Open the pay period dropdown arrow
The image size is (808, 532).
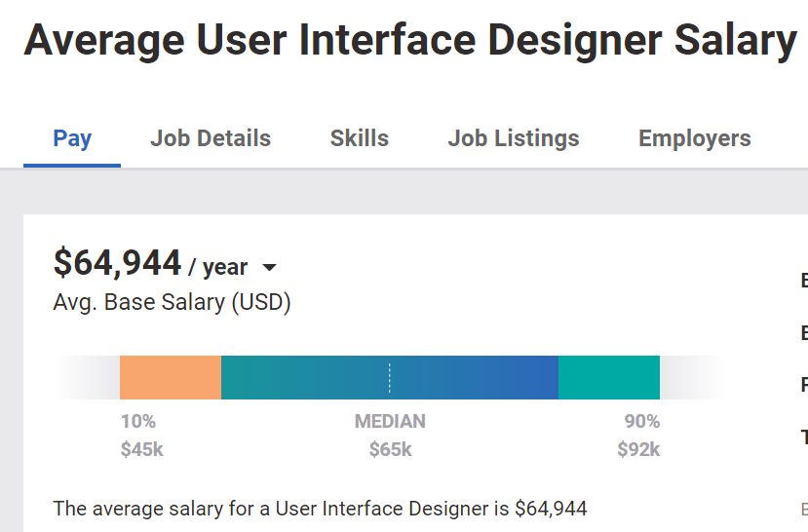(x=270, y=268)
